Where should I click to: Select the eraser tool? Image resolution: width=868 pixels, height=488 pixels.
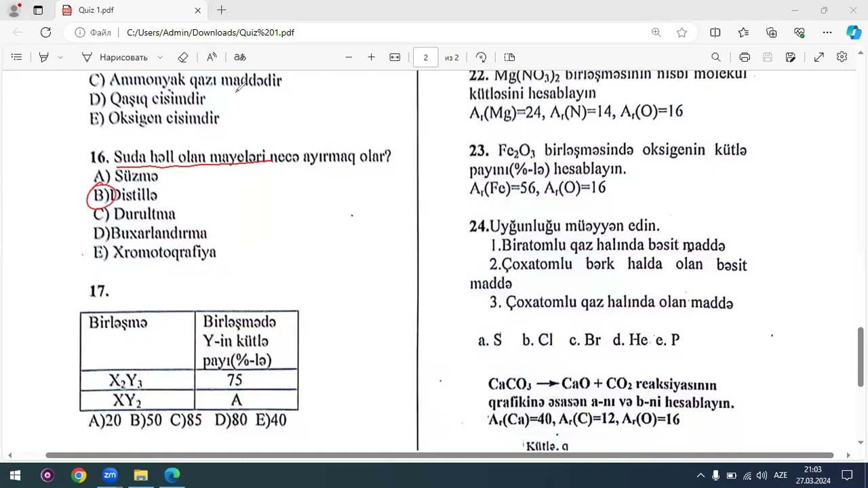pyautogui.click(x=182, y=58)
